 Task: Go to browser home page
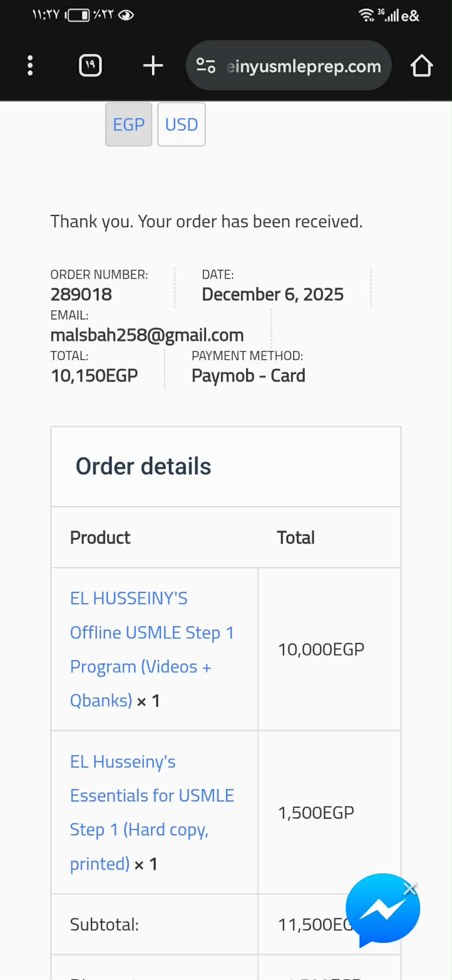[421, 66]
